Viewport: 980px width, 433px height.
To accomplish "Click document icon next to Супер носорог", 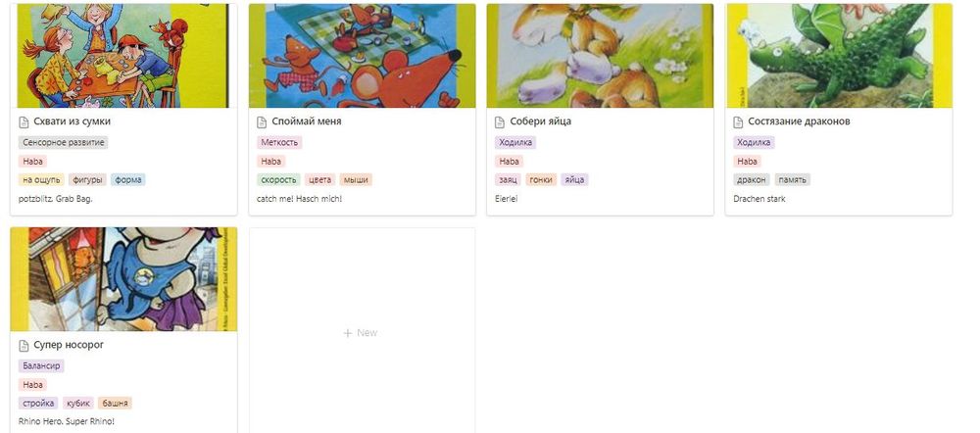I will coord(24,346).
